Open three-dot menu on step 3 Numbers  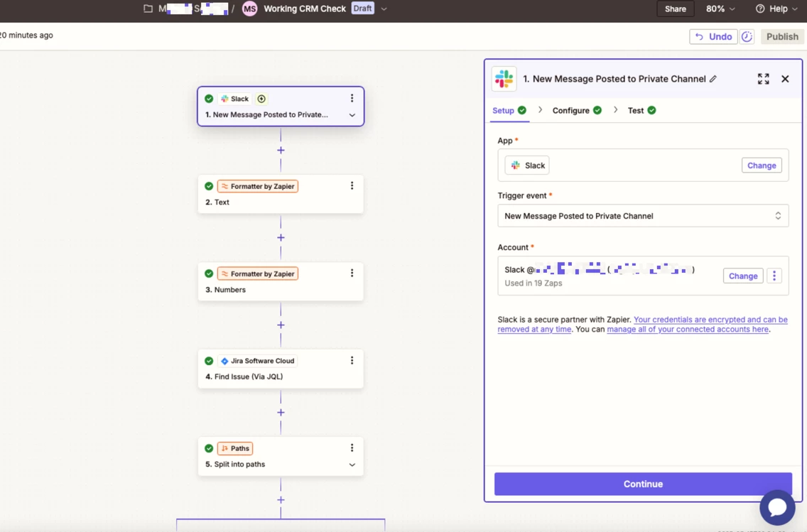click(352, 273)
